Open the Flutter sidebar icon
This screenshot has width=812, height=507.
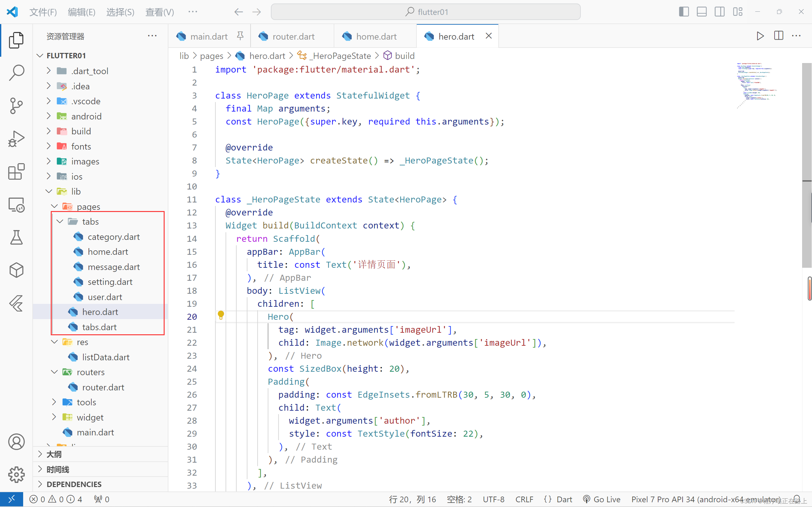16,304
